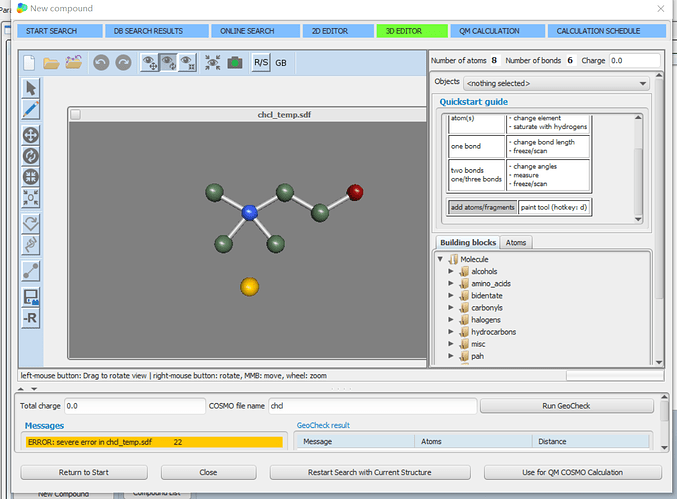Click the -R remove tool icon
Image resolution: width=677 pixels, height=499 pixels.
[x=30, y=319]
